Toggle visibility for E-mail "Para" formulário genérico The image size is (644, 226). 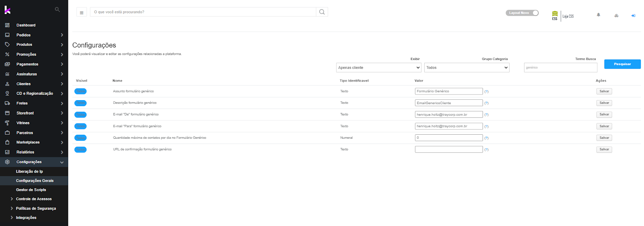click(80, 126)
